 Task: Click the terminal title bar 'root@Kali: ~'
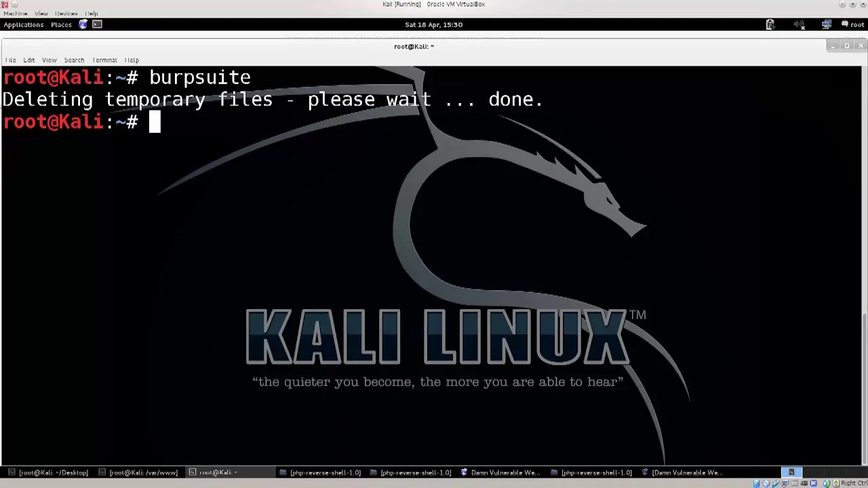tap(414, 46)
